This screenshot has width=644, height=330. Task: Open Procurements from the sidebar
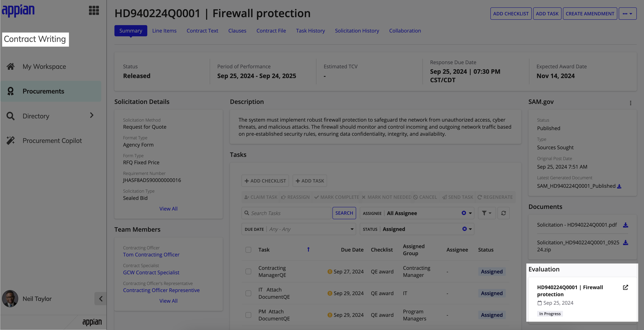pos(51,91)
